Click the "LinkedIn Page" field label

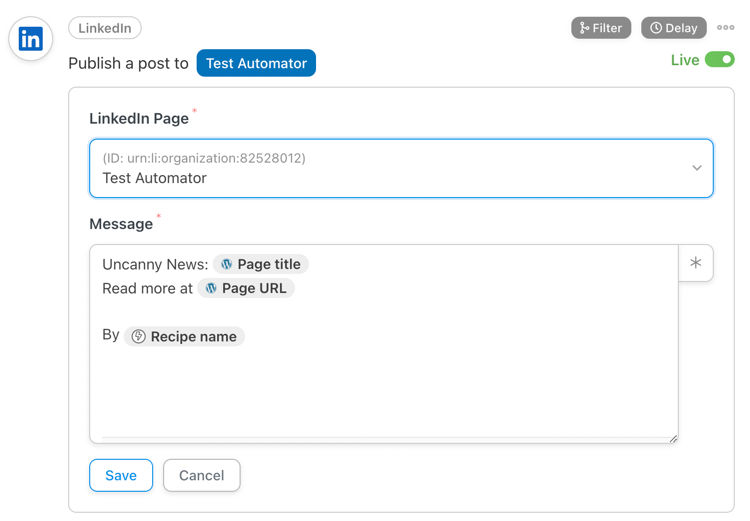pyautogui.click(x=139, y=118)
